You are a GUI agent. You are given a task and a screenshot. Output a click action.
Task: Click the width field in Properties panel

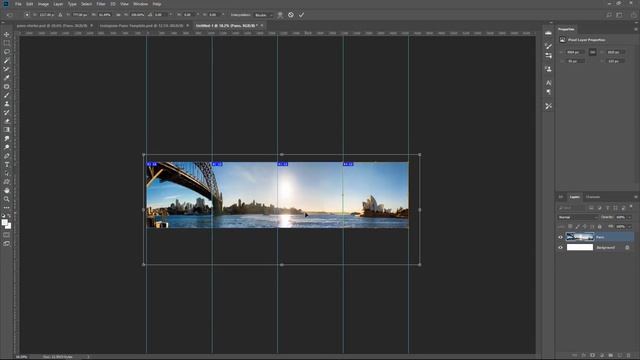pyautogui.click(x=575, y=52)
